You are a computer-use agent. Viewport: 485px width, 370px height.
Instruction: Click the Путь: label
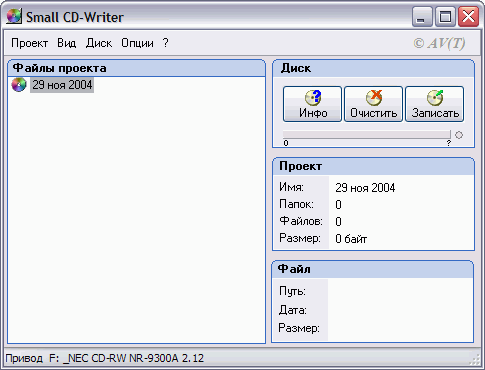(292, 291)
